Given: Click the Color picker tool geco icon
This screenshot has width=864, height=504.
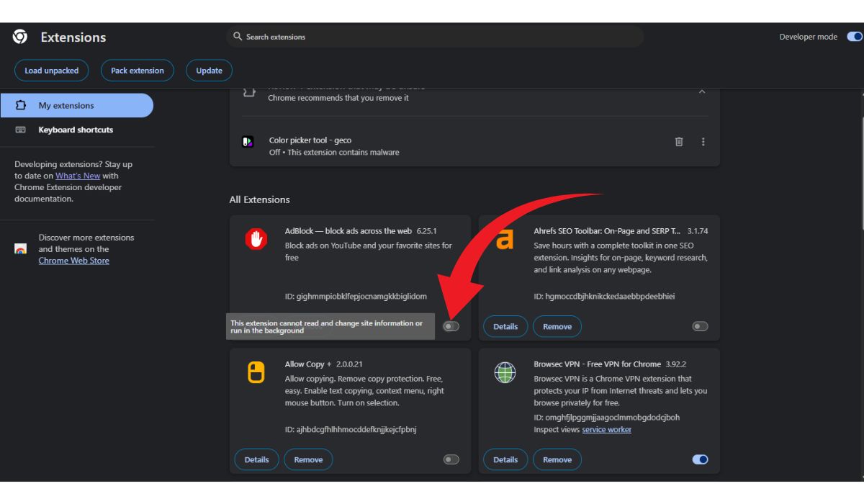Looking at the screenshot, I should click(248, 142).
